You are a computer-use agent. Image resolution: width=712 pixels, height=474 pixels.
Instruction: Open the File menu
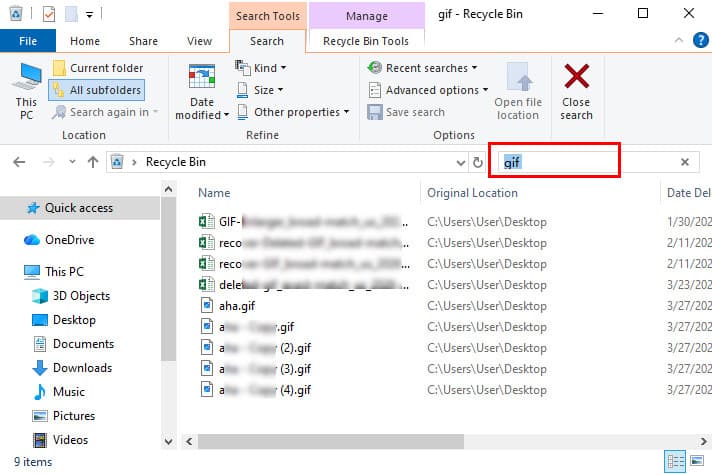(28, 41)
